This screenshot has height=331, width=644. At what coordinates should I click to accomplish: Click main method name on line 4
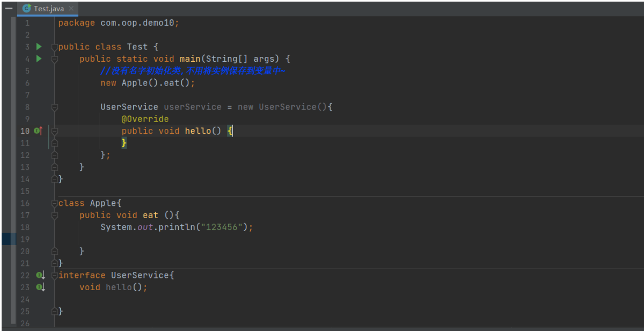click(x=190, y=59)
